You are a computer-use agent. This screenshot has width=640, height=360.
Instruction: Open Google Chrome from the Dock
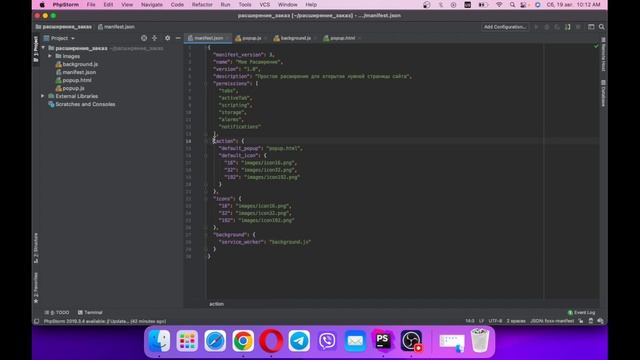tap(243, 340)
